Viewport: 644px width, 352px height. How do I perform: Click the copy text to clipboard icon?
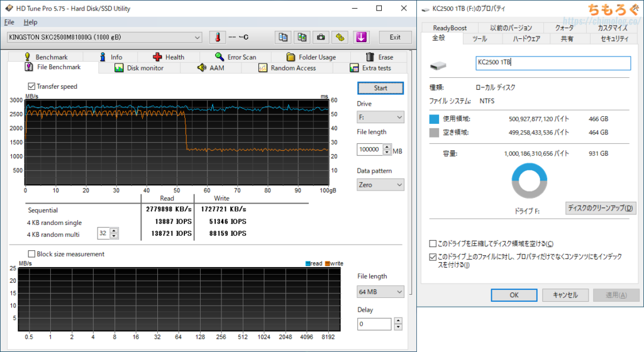click(x=283, y=37)
